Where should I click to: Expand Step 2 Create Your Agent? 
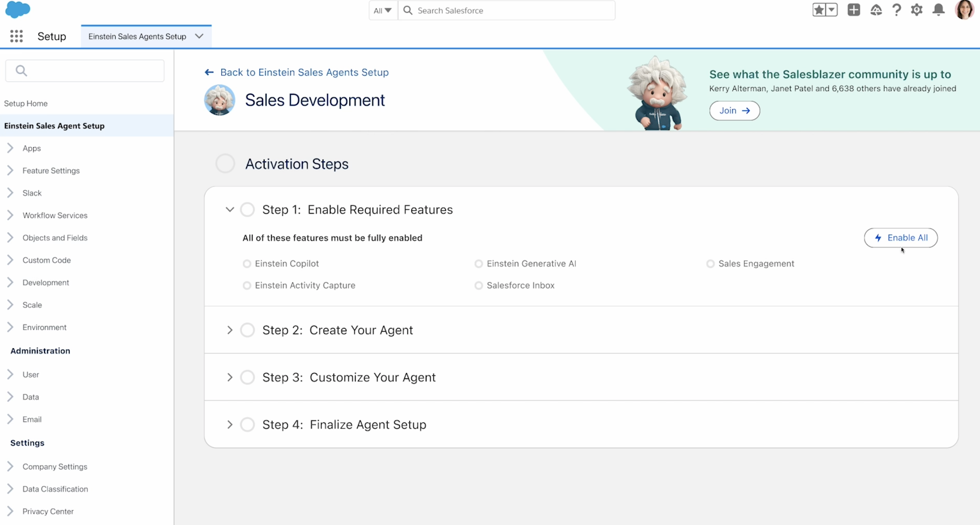pos(230,330)
